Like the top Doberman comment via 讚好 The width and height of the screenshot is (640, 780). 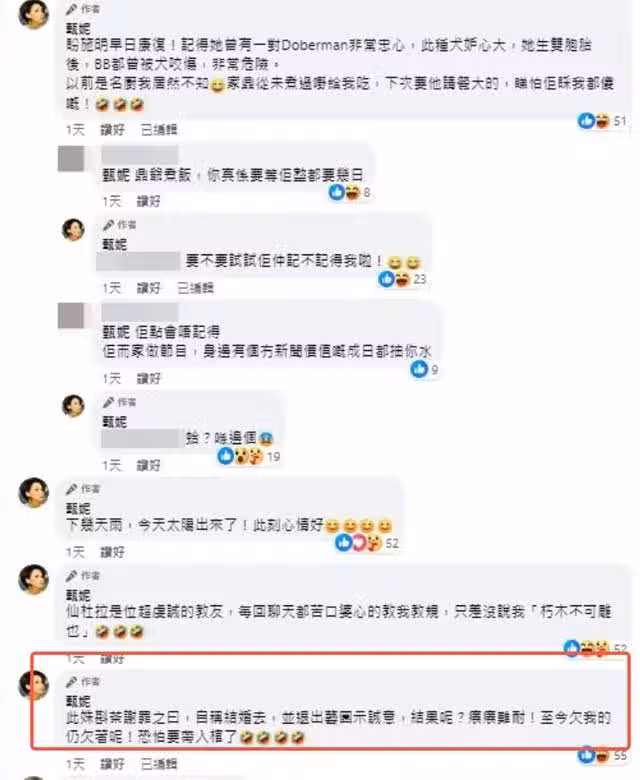(x=112, y=130)
